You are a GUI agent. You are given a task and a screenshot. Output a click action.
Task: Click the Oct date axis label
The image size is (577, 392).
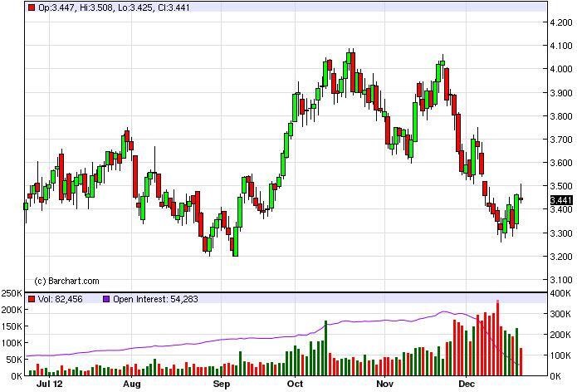(x=295, y=385)
